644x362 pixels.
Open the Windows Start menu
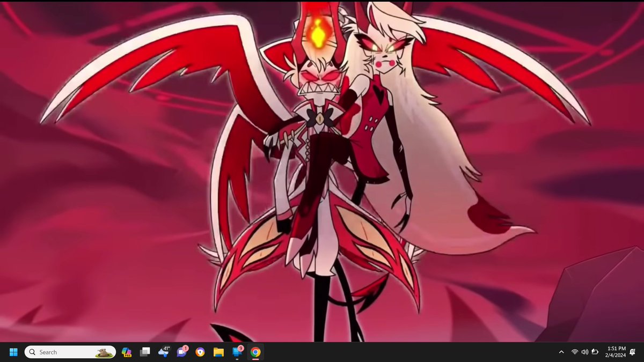(13, 352)
